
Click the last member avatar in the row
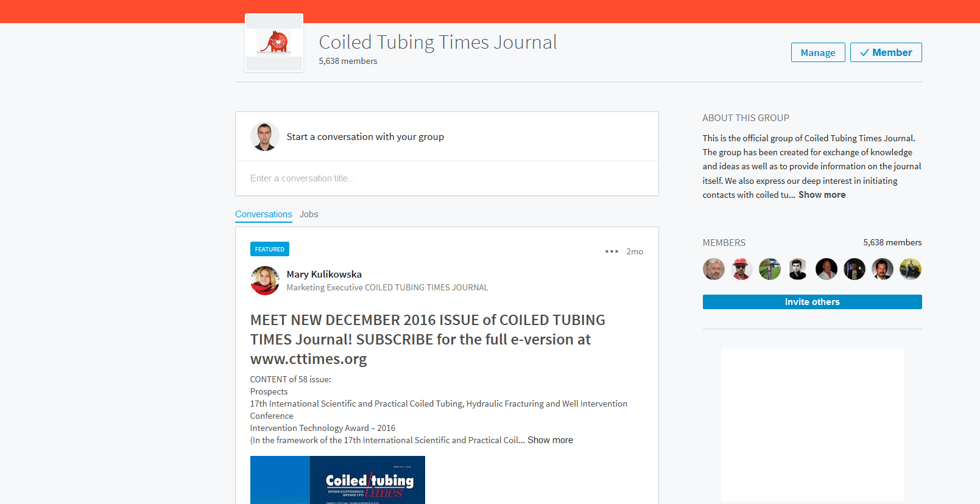point(911,269)
